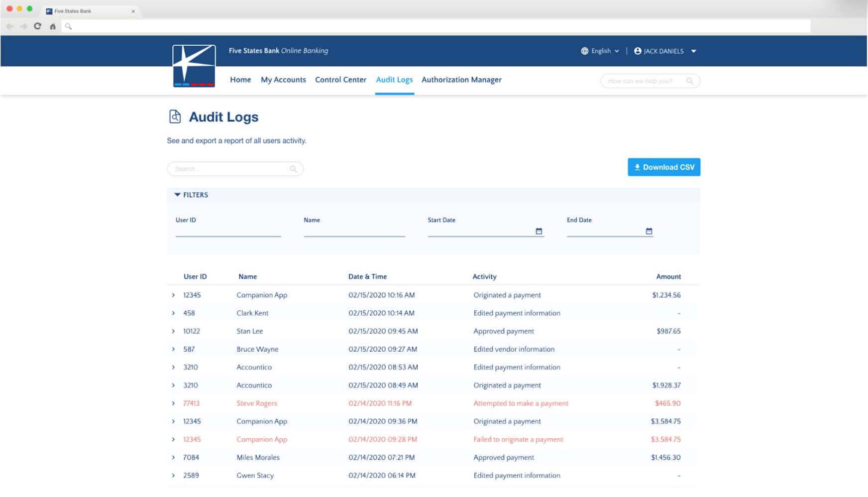Click 'Attempted to make a payment' activity
The image size is (868, 497).
coord(521,403)
